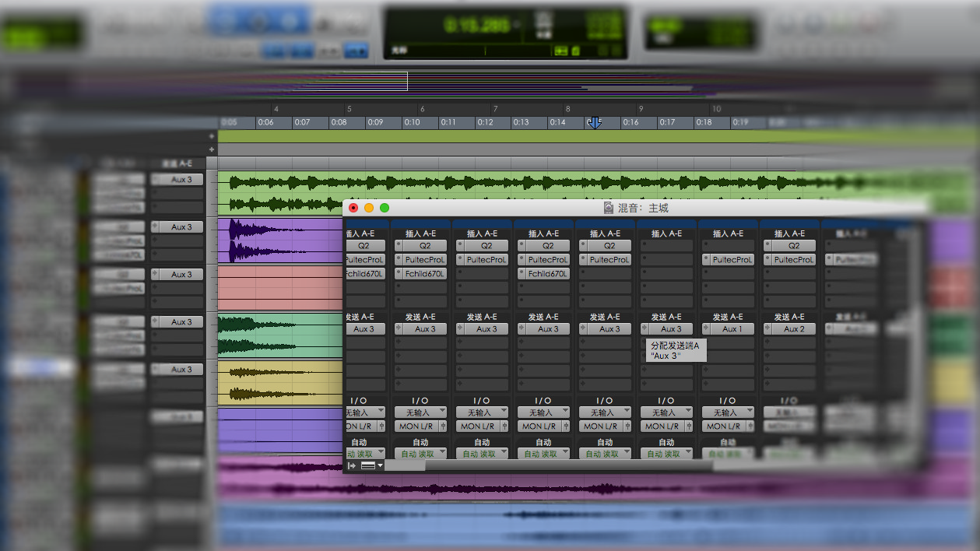Open the 无输入 input dropdown in Aux 1 strip

pyautogui.click(x=727, y=412)
